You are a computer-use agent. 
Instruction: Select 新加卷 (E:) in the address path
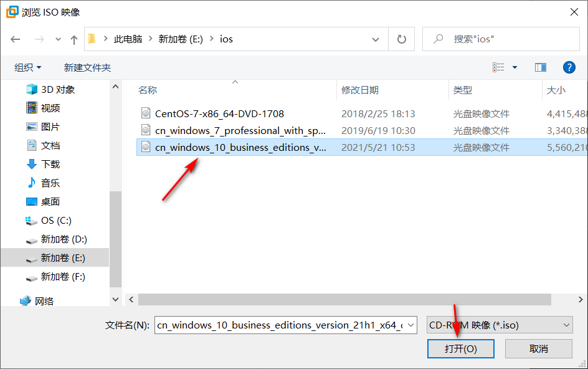click(x=181, y=39)
